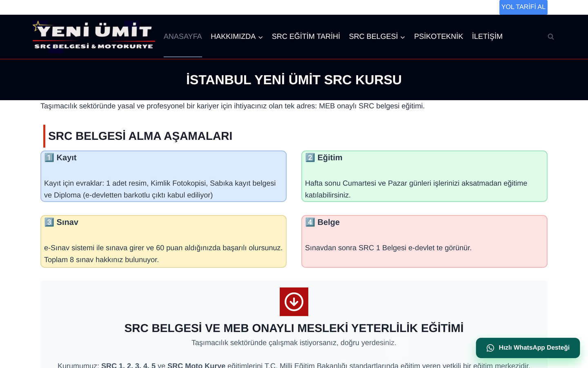Image resolution: width=588 pixels, height=368 pixels.
Task: Click the SRC Belgesi Alma Aşamaları heading
Action: pos(140,136)
